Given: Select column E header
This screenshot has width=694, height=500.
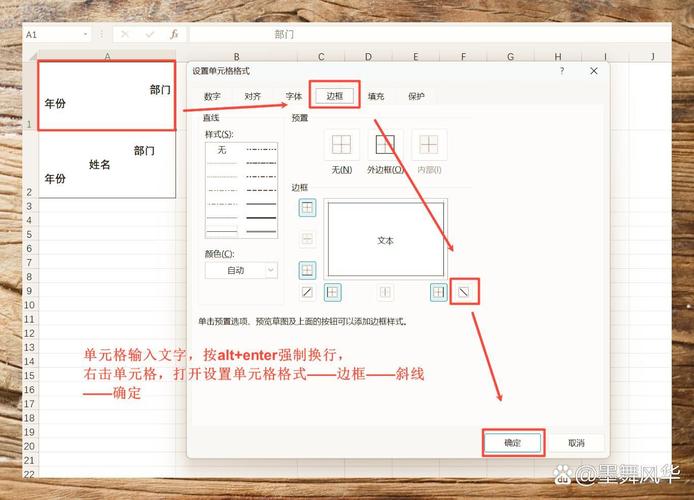Looking at the screenshot, I should (x=416, y=57).
